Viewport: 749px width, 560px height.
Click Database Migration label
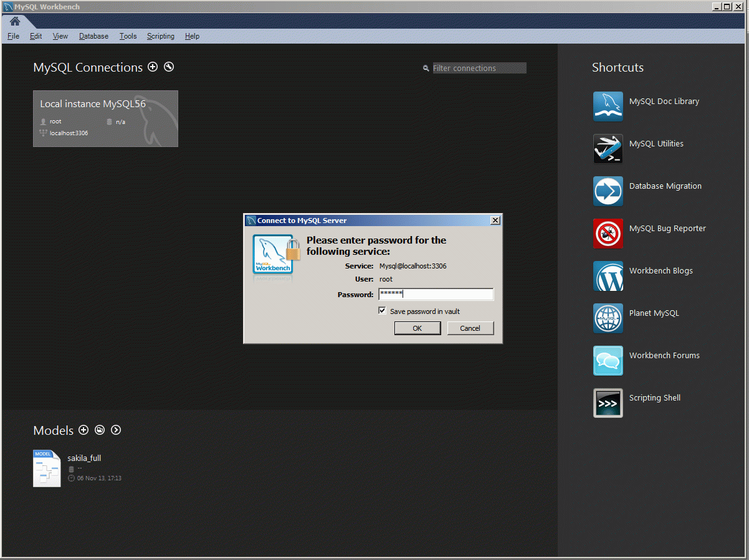coord(666,186)
